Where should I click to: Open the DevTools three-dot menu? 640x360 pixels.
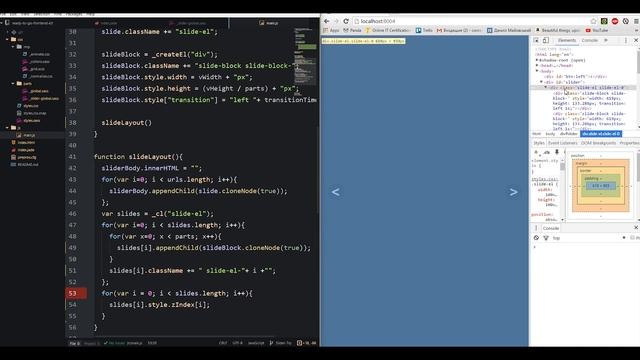[626, 40]
